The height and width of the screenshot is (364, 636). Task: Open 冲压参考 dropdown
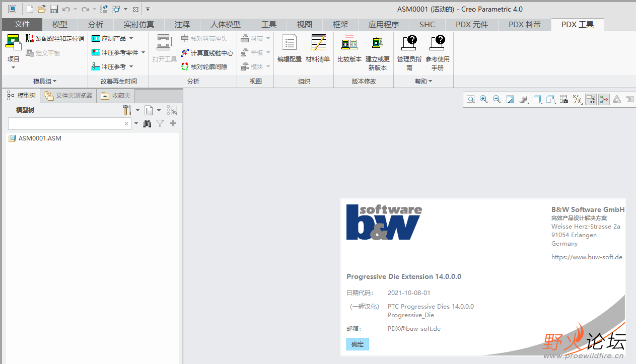pos(131,66)
